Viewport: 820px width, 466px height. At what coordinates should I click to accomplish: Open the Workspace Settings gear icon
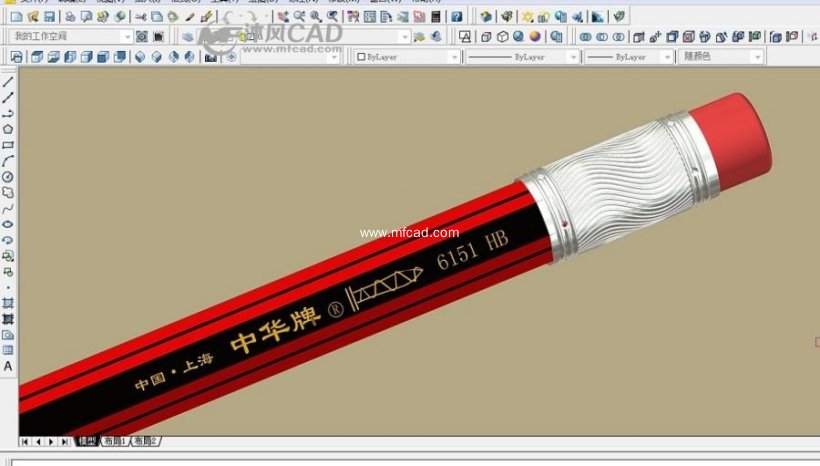(x=142, y=37)
